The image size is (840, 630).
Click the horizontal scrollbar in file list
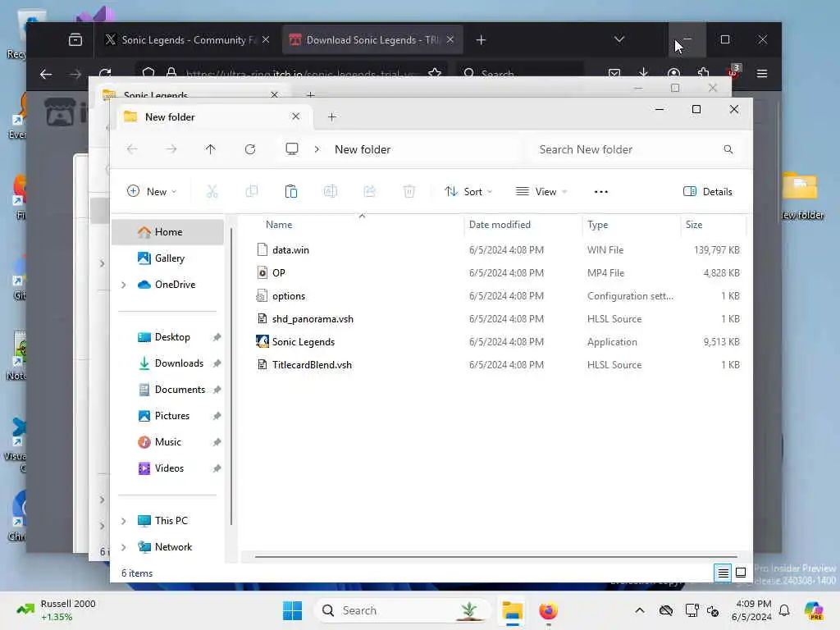click(496, 557)
